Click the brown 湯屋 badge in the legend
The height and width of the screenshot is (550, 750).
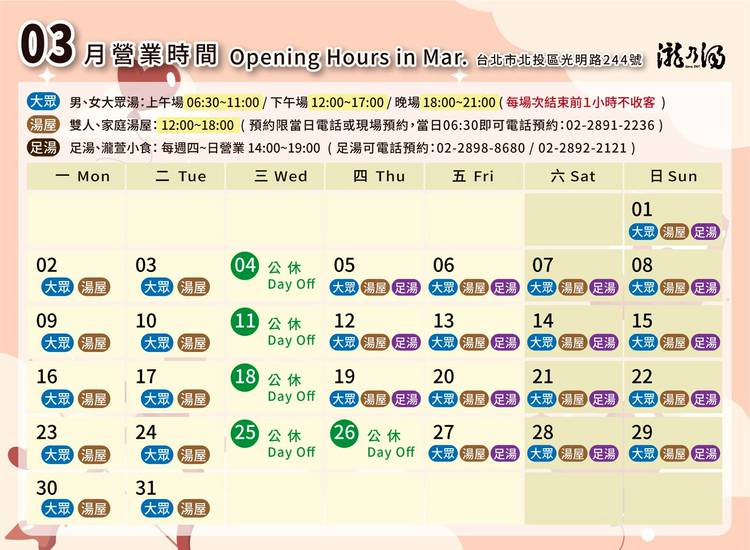44,125
